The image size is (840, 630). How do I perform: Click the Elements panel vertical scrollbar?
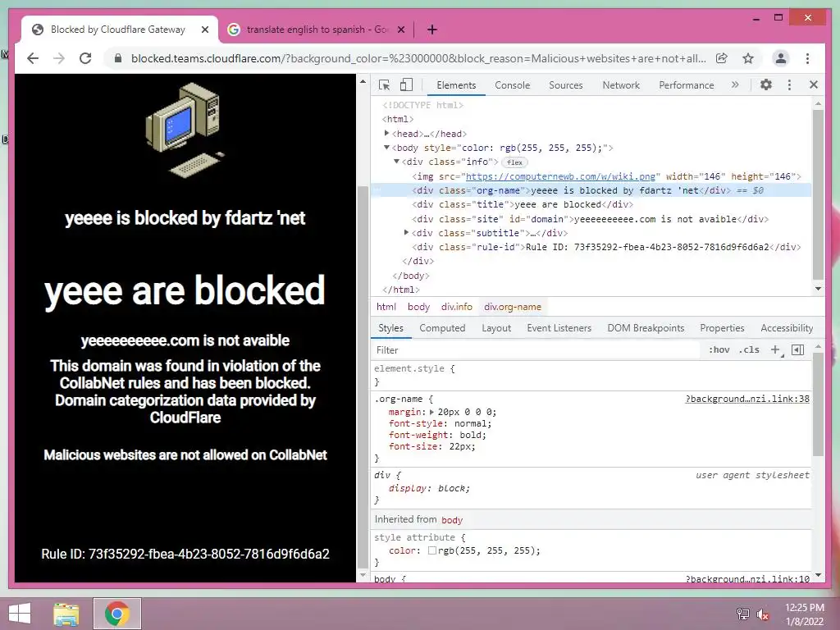coord(818,195)
